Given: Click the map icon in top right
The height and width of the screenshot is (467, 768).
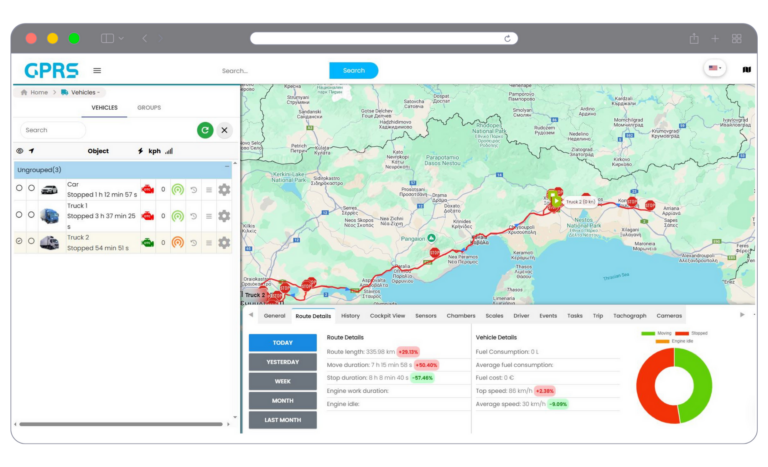Looking at the screenshot, I should pyautogui.click(x=746, y=70).
